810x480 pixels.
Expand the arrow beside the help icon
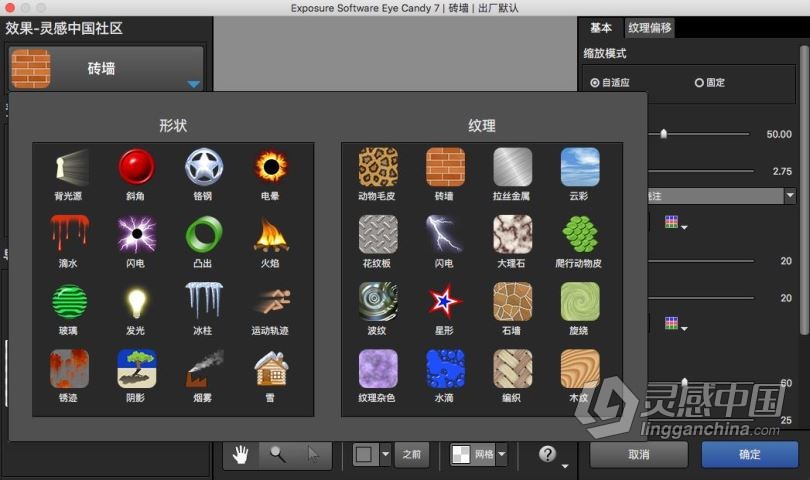pyautogui.click(x=565, y=466)
